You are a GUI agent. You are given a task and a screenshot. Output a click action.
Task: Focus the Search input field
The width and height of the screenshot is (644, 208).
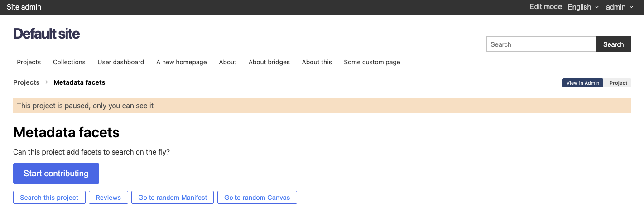pos(541,44)
